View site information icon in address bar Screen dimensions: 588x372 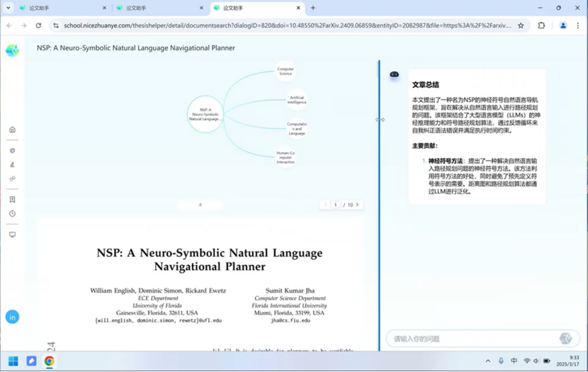pos(56,26)
